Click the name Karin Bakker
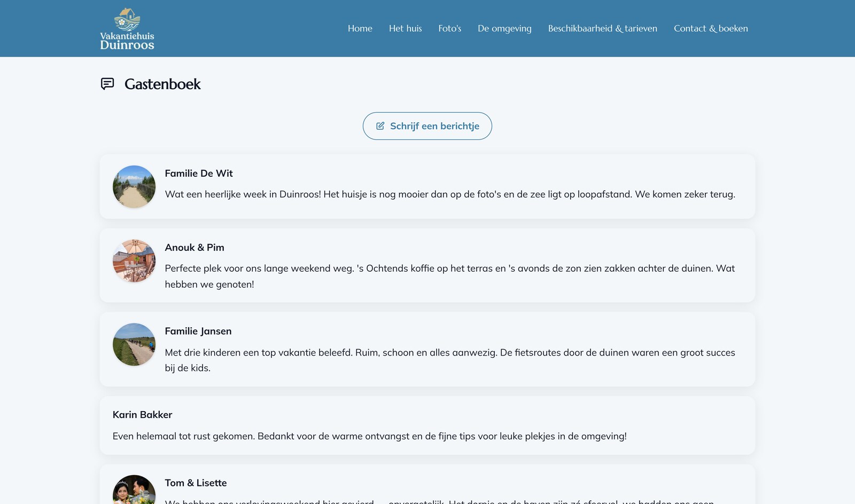Screen dimensions: 855x504 click(142, 414)
